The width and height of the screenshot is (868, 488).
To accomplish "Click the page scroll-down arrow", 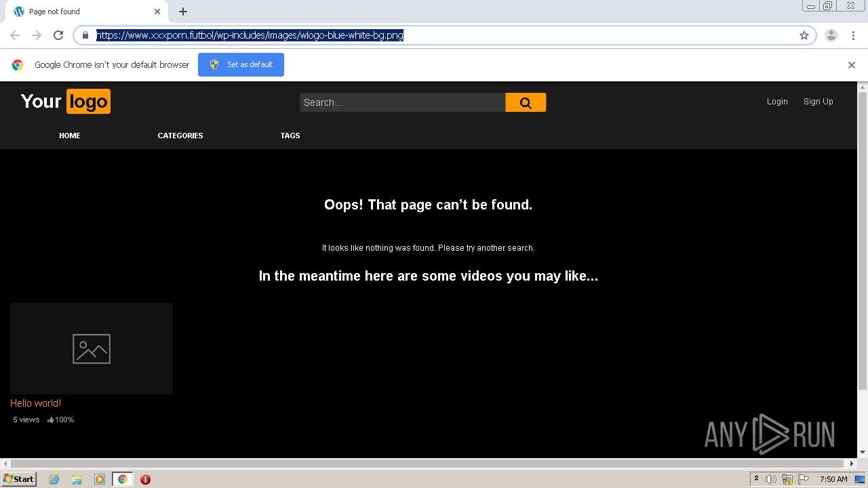I will pyautogui.click(x=863, y=452).
